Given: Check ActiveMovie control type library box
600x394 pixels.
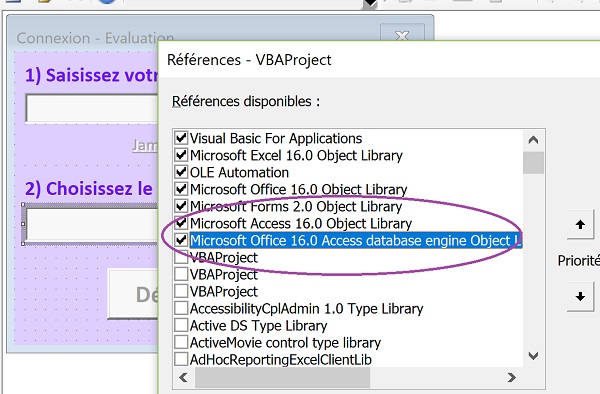Looking at the screenshot, I should pyautogui.click(x=181, y=342).
